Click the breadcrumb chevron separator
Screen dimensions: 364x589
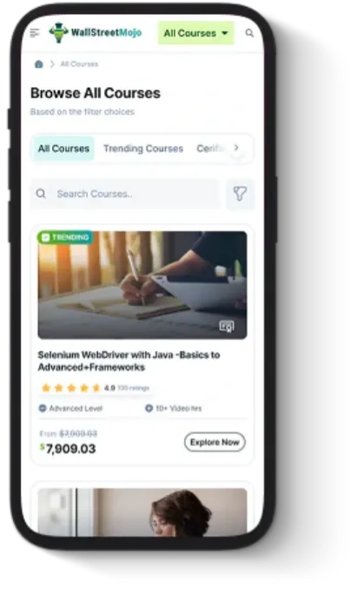(52, 64)
